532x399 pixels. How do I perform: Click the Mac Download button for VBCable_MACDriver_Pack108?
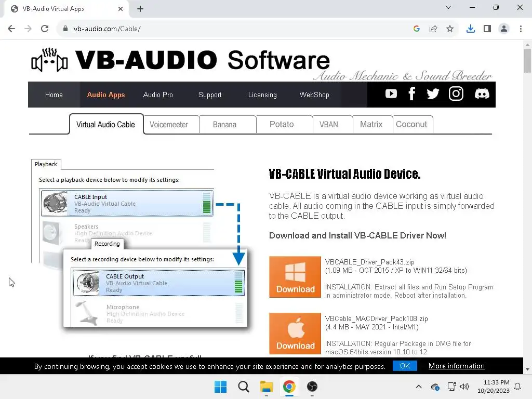coord(295,334)
